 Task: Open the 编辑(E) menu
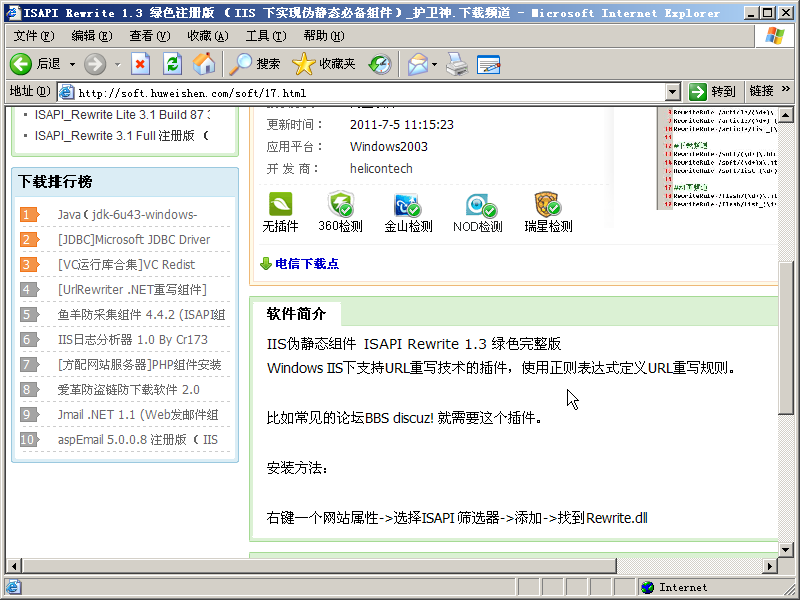[x=92, y=36]
